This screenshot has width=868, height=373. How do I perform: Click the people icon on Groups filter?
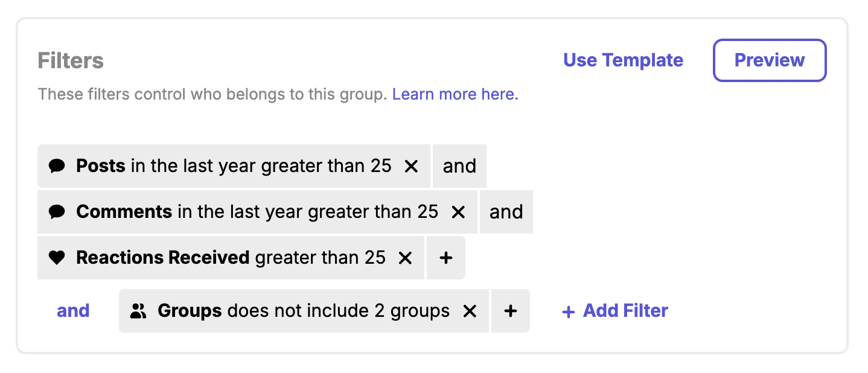click(x=138, y=311)
